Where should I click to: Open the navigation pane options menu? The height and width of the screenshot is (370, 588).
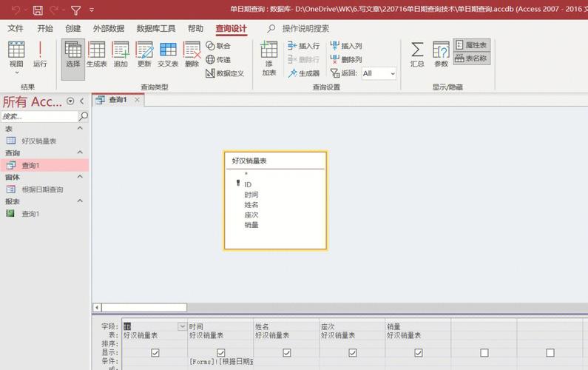(70, 101)
